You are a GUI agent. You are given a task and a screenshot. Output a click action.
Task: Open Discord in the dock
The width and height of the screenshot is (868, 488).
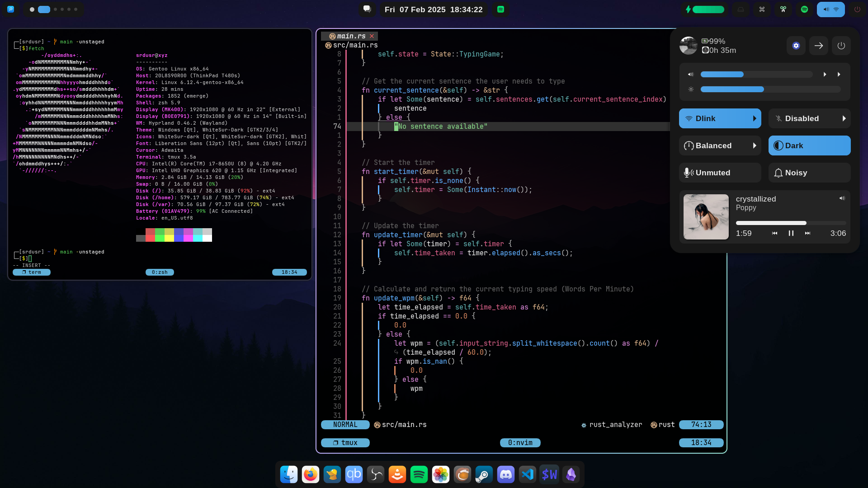point(505,474)
